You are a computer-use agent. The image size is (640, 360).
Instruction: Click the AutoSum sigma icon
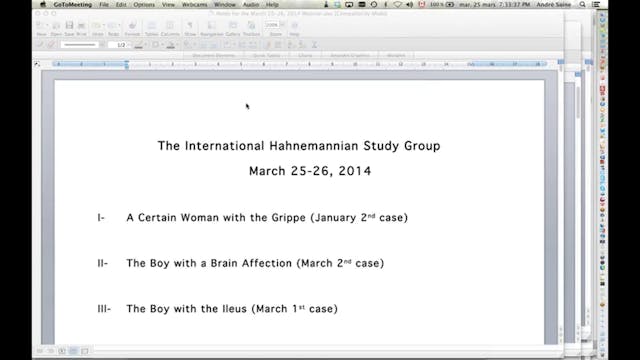(314, 45)
